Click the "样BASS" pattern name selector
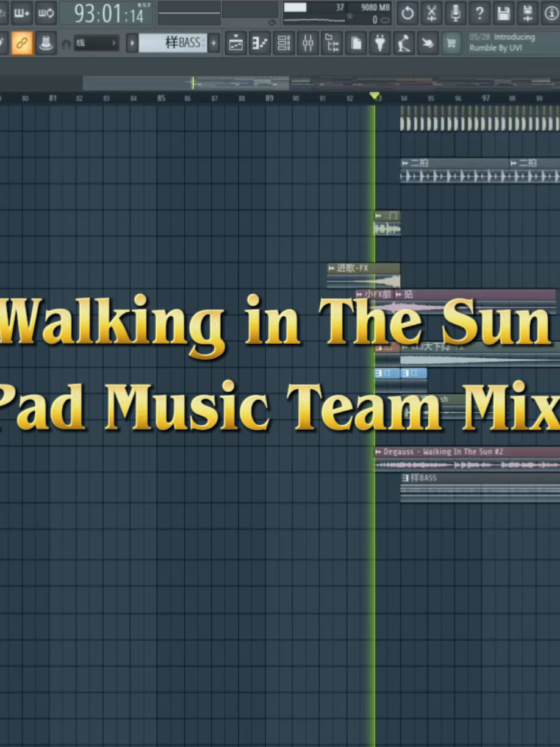The image size is (560, 747). click(173, 43)
